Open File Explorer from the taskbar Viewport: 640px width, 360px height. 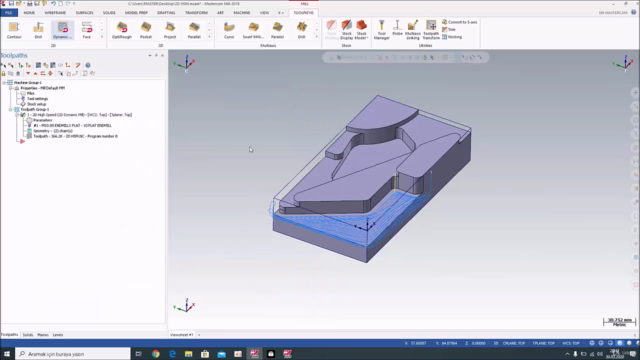point(188,354)
